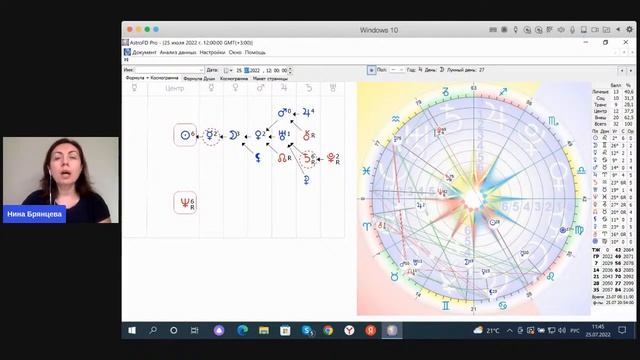
Task: Open the Помощь menu
Action: pos(255,52)
